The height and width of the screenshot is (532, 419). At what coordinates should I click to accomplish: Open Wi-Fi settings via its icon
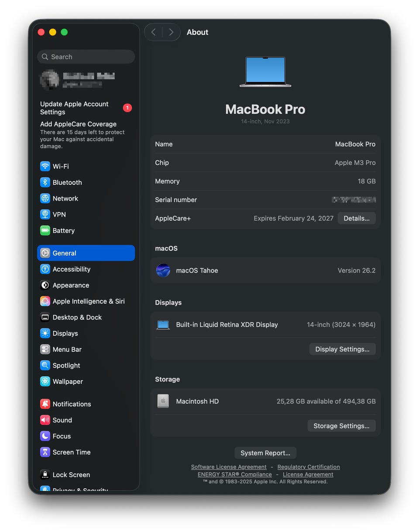pos(45,166)
